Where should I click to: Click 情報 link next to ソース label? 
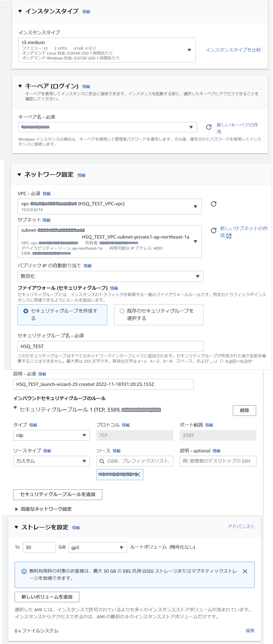[117, 451]
